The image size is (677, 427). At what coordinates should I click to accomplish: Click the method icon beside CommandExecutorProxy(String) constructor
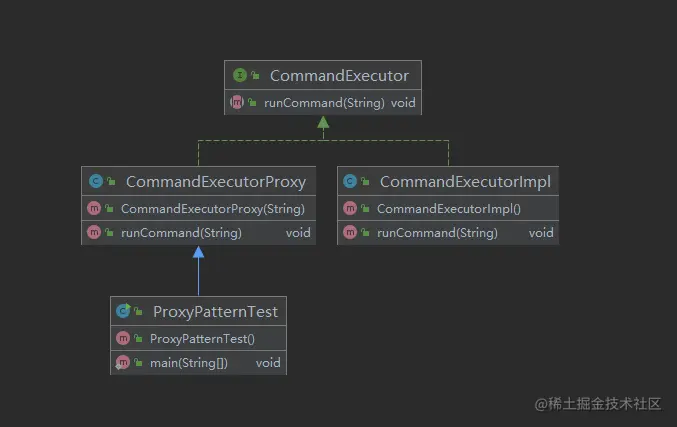tap(94, 208)
